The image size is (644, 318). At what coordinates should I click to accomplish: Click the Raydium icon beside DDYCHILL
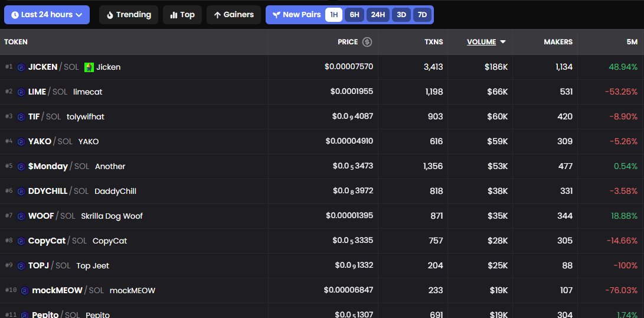point(21,192)
